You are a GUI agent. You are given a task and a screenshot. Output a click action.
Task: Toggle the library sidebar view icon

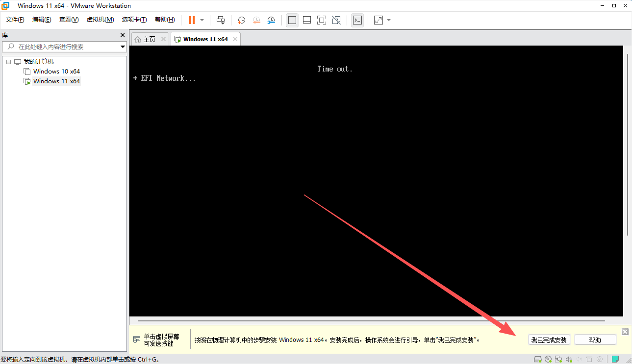pyautogui.click(x=292, y=20)
